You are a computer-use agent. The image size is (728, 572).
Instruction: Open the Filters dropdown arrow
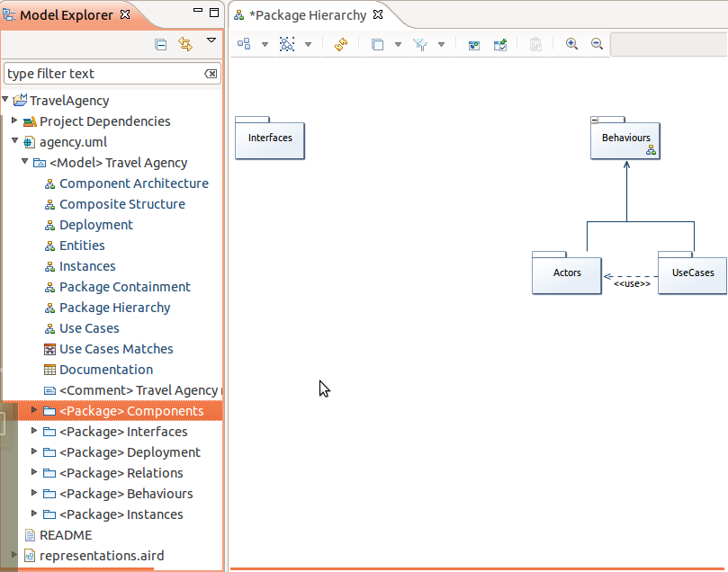click(x=441, y=45)
